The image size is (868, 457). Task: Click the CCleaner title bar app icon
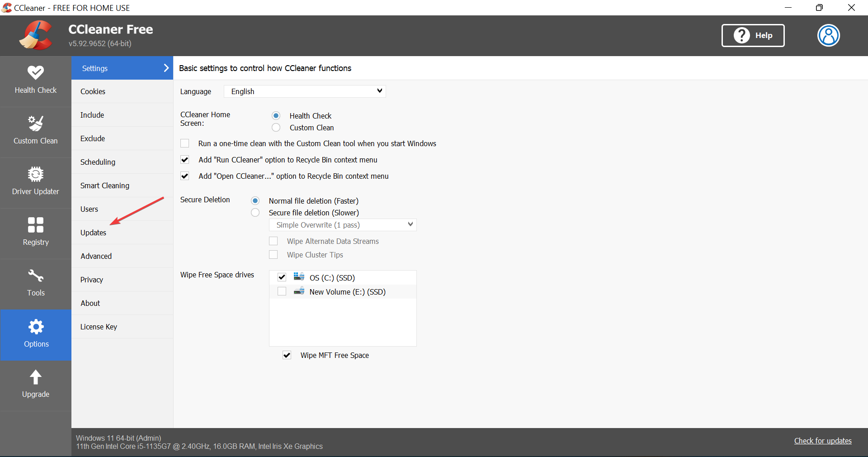point(7,8)
